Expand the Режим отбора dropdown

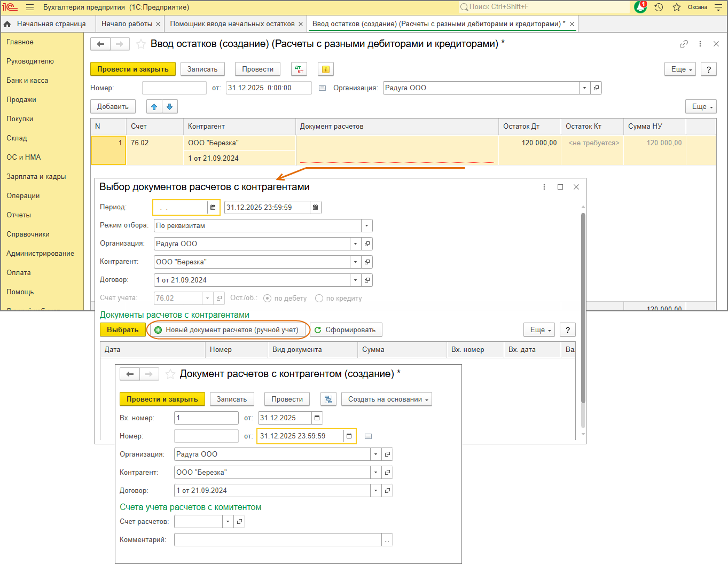point(367,226)
